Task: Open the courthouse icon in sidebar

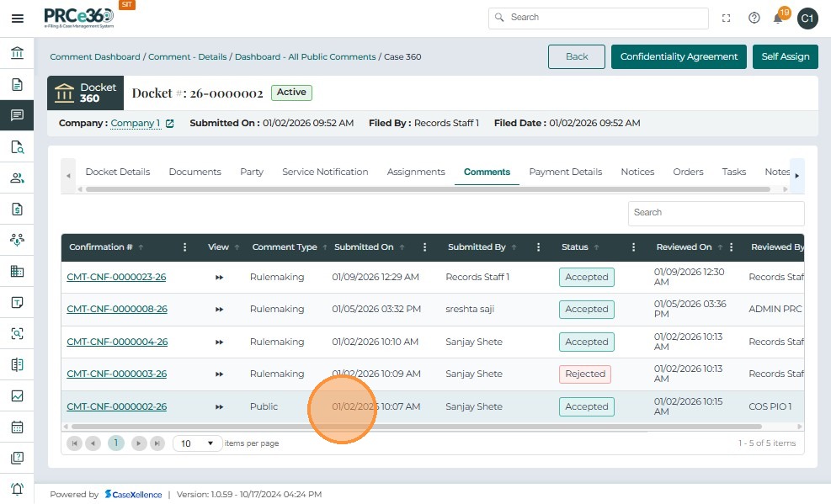Action: [17, 54]
